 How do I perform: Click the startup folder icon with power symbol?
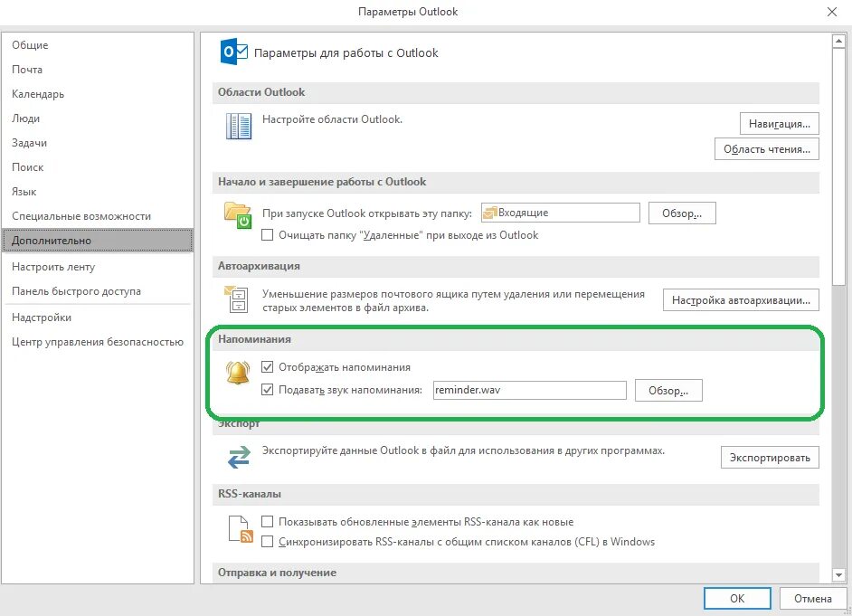point(238,215)
